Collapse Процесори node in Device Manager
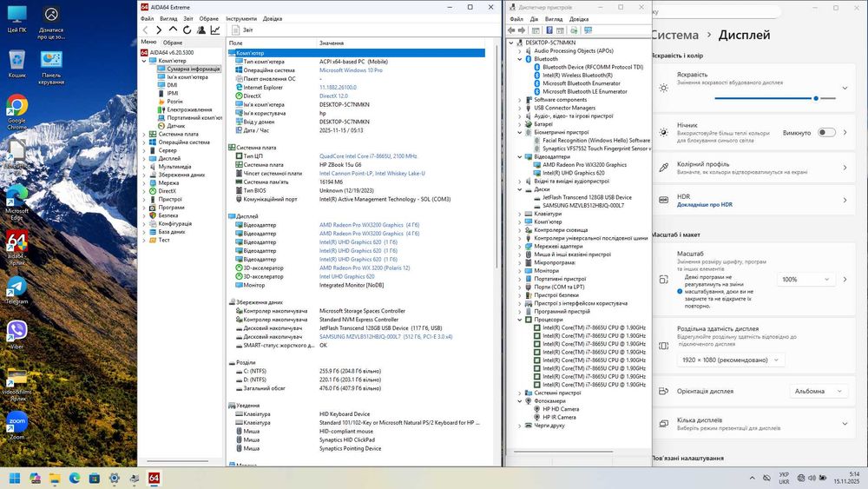 520,320
